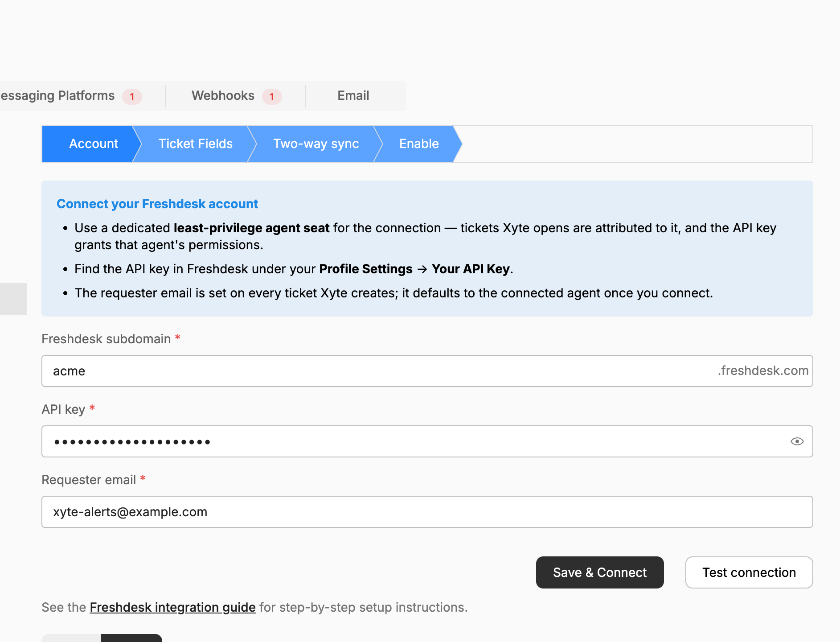This screenshot has width=840, height=642.
Task: Click the 'Requester email' label
Action: tap(89, 480)
